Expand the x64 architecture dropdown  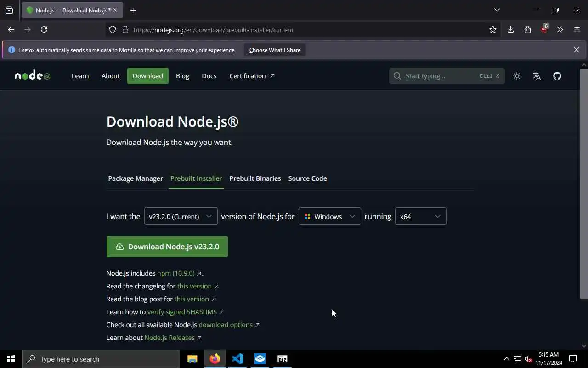point(420,216)
